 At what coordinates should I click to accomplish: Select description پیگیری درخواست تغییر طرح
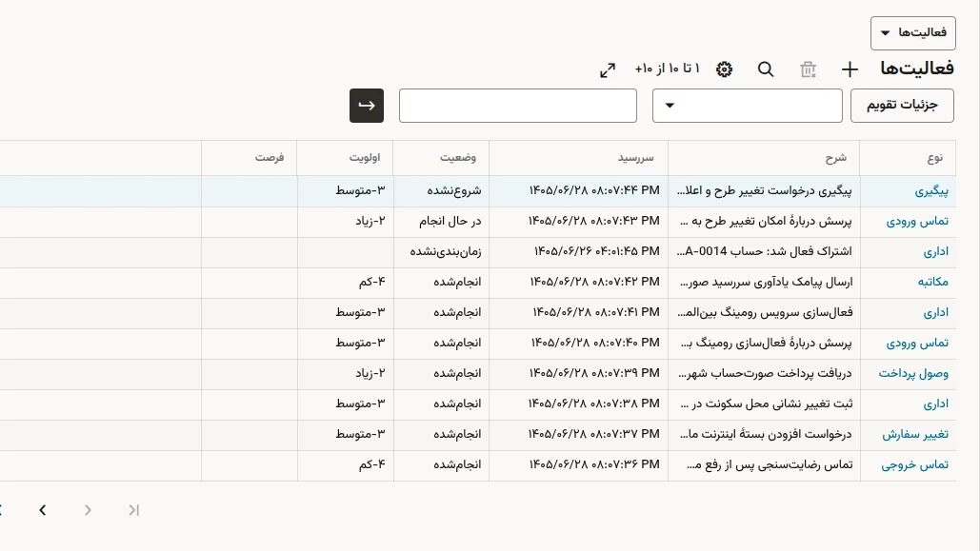tap(765, 191)
